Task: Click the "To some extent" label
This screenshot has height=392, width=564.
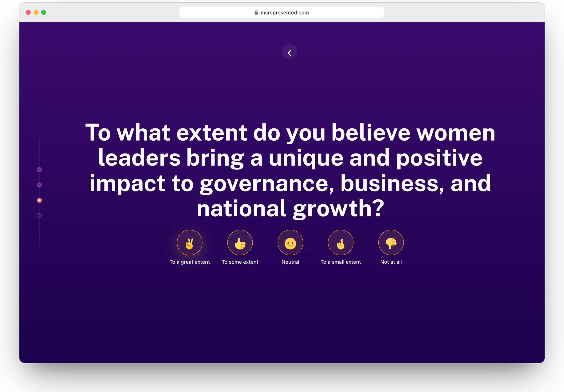Action: click(x=240, y=262)
